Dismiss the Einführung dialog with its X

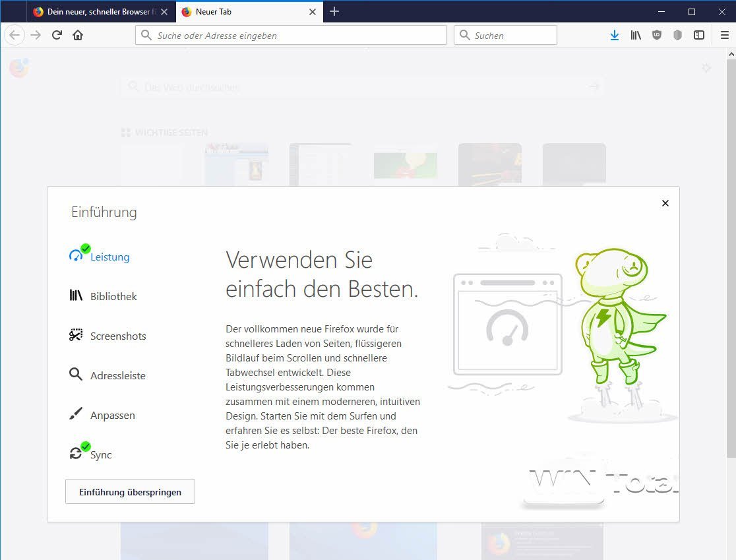[x=665, y=203]
